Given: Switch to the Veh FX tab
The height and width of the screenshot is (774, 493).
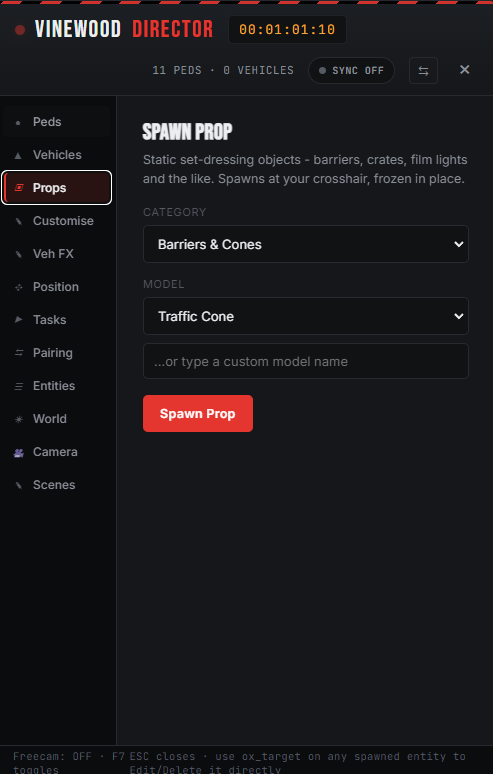Looking at the screenshot, I should point(56,254).
